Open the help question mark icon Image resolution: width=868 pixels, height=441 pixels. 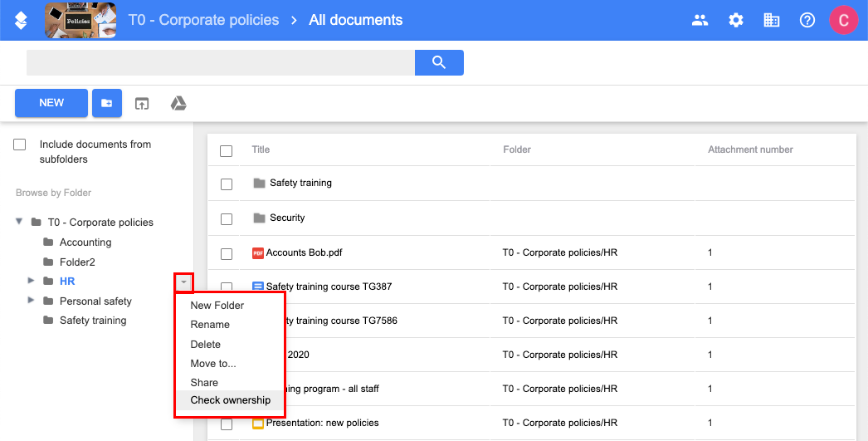[807, 20]
